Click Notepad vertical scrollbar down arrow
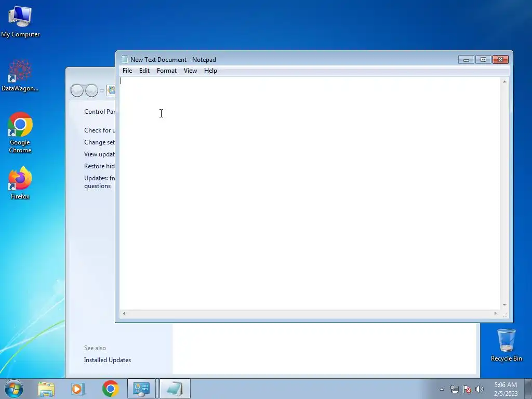Image resolution: width=532 pixels, height=399 pixels. pyautogui.click(x=504, y=304)
